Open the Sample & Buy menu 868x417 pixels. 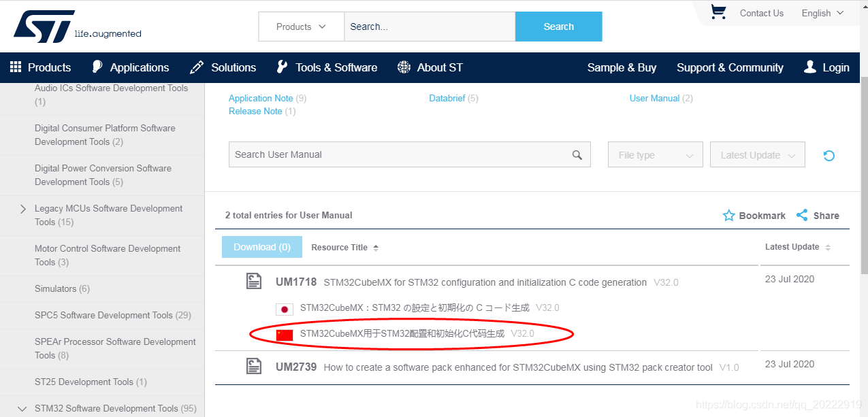pyautogui.click(x=622, y=67)
